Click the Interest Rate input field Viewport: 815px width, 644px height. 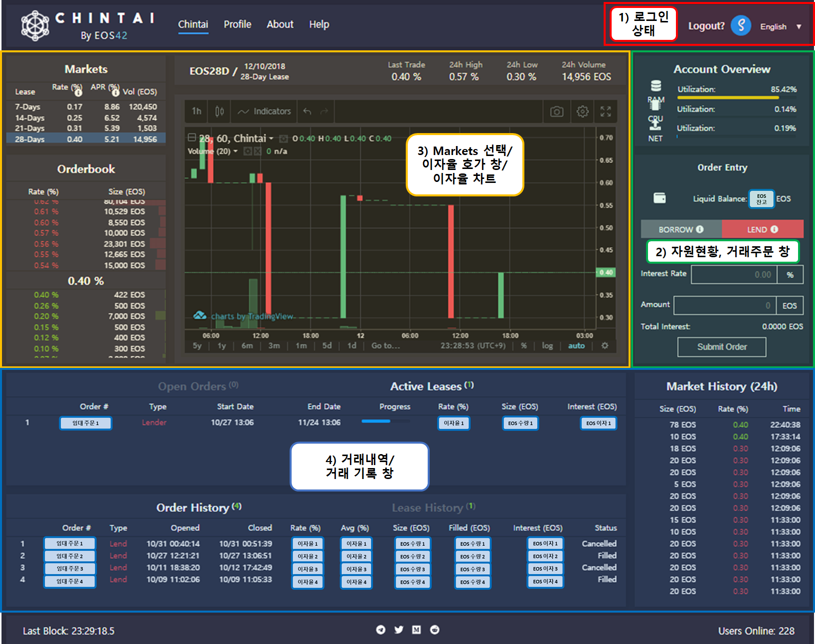734,275
